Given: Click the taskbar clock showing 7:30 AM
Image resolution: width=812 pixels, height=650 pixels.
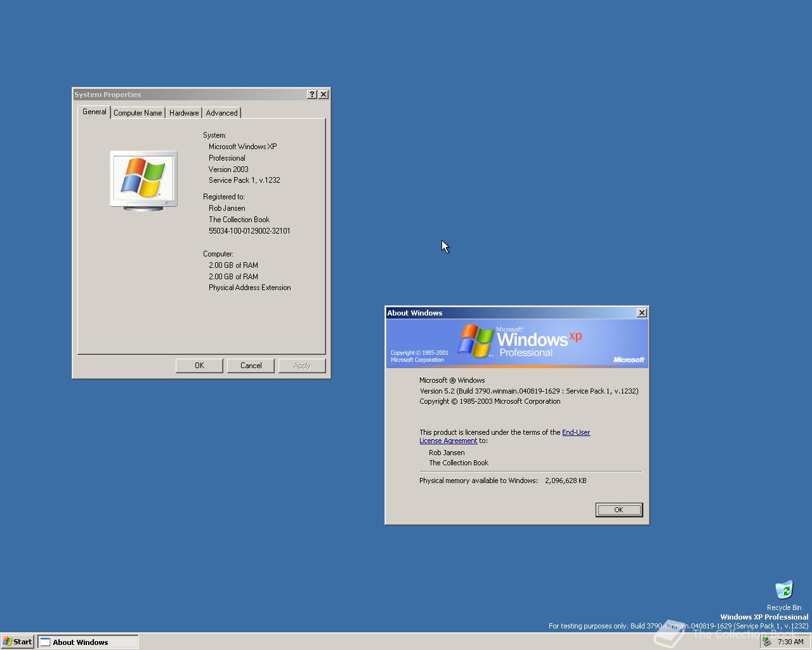Looking at the screenshot, I should click(790, 642).
